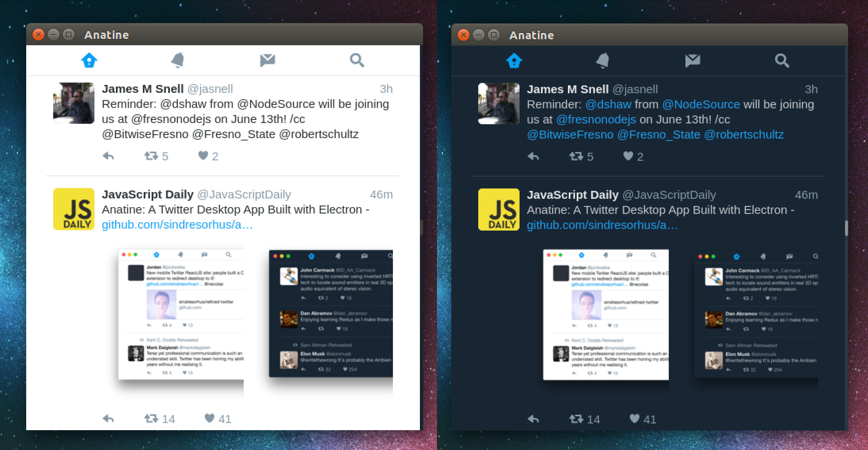Retweet James M Snell tweet, light window
The width and height of the screenshot is (868, 450).
click(x=156, y=156)
